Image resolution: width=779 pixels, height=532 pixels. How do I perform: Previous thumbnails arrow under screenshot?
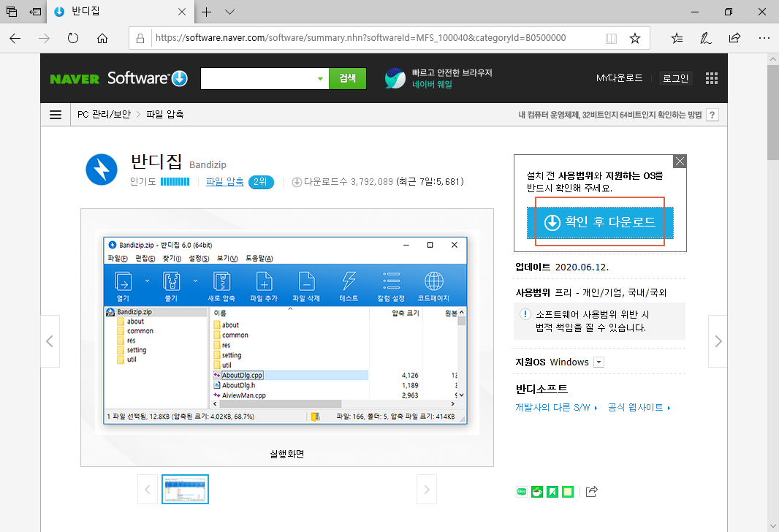(x=148, y=490)
